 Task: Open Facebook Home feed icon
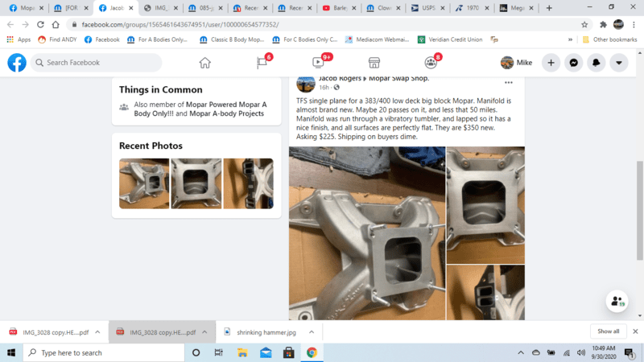point(205,63)
